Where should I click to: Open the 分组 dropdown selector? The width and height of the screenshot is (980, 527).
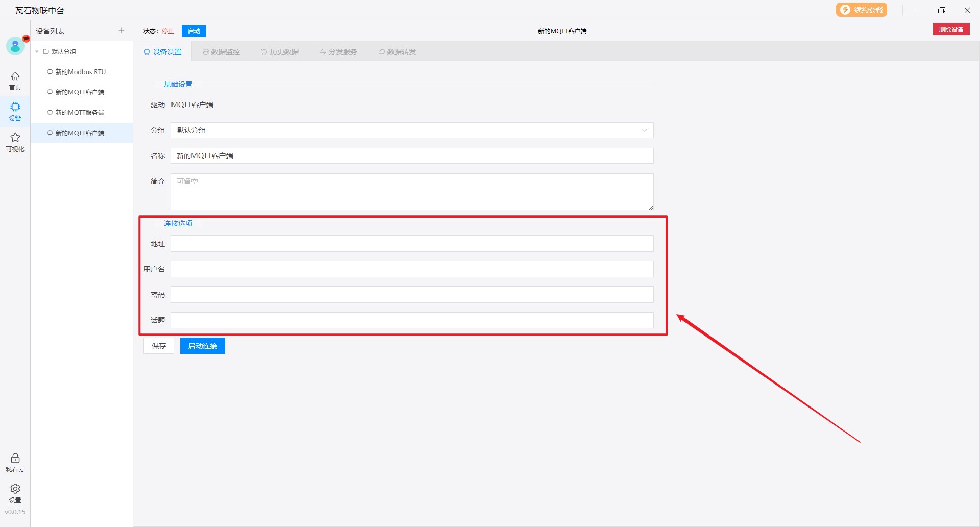point(412,130)
